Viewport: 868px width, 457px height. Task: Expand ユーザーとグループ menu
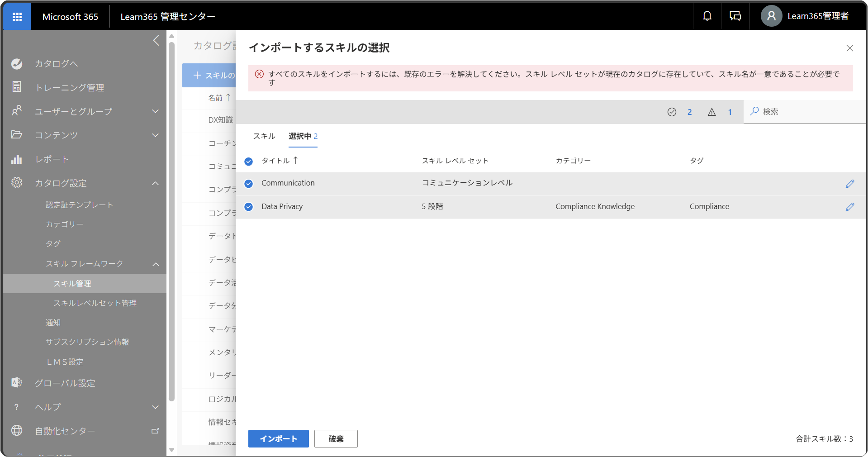click(x=155, y=111)
